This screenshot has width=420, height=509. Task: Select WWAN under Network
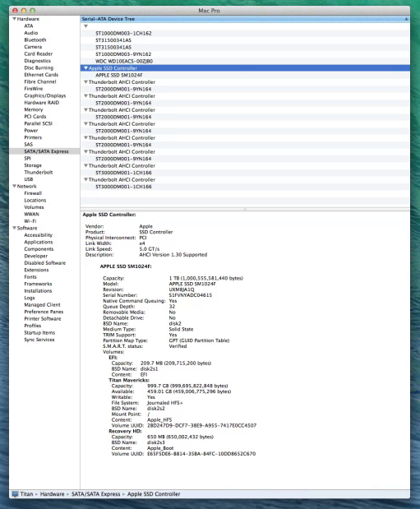tap(31, 215)
